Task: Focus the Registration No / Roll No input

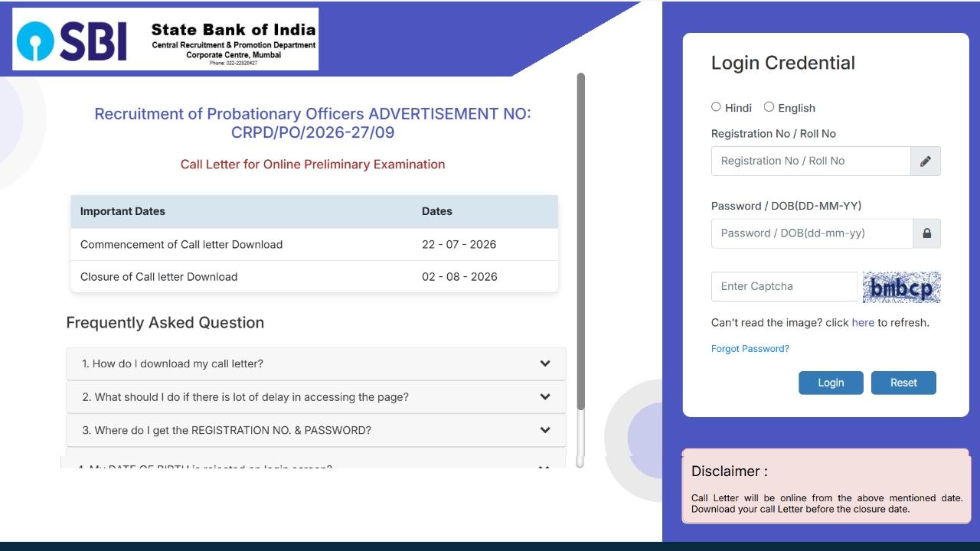Action: [x=811, y=161]
